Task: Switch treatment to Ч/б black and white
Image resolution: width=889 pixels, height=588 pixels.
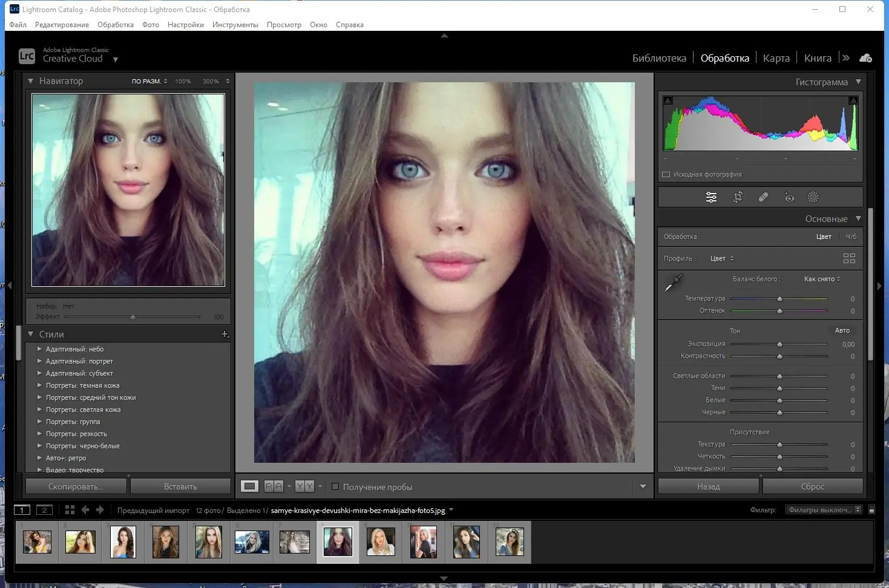Action: click(851, 237)
